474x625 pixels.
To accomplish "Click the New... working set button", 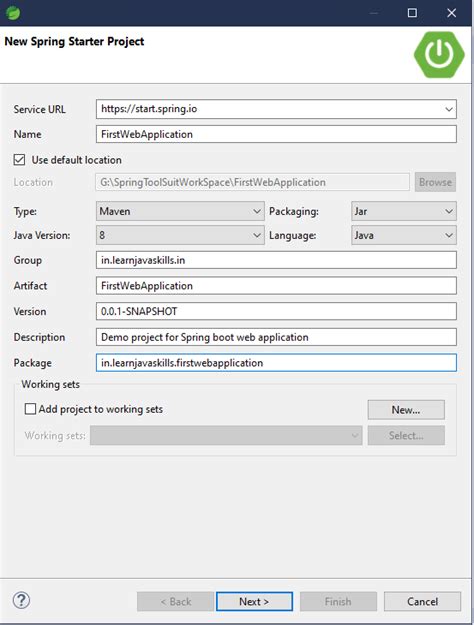I will click(x=406, y=410).
